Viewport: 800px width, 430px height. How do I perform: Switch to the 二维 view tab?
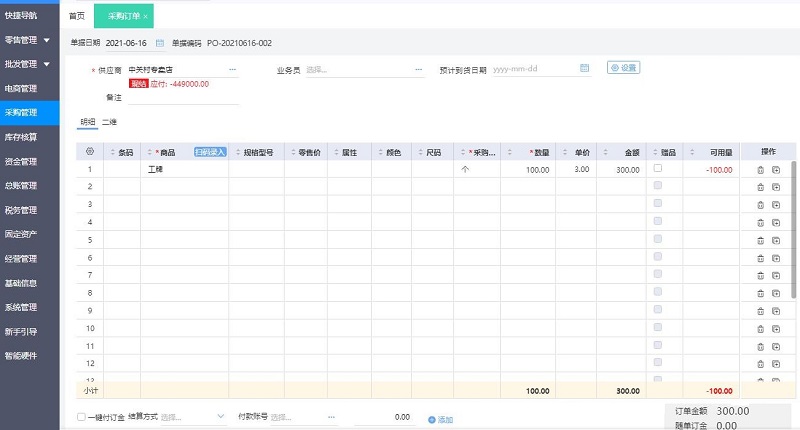[109, 122]
